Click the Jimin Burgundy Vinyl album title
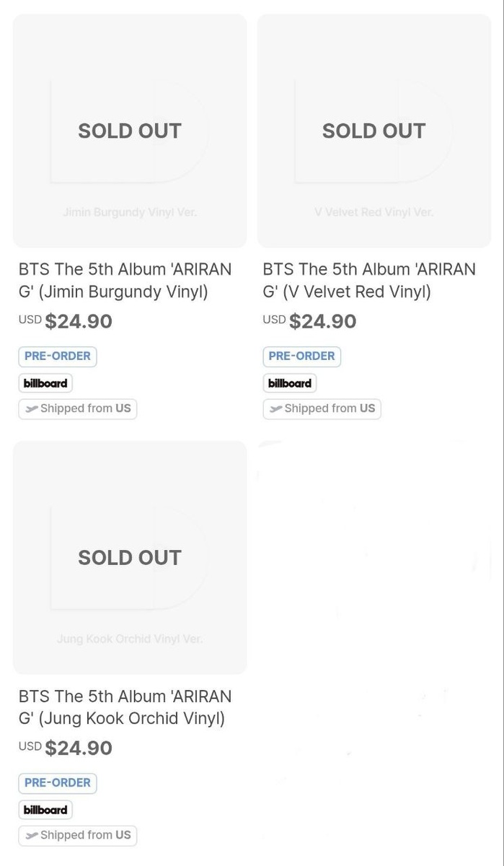504x866 pixels. click(x=125, y=280)
